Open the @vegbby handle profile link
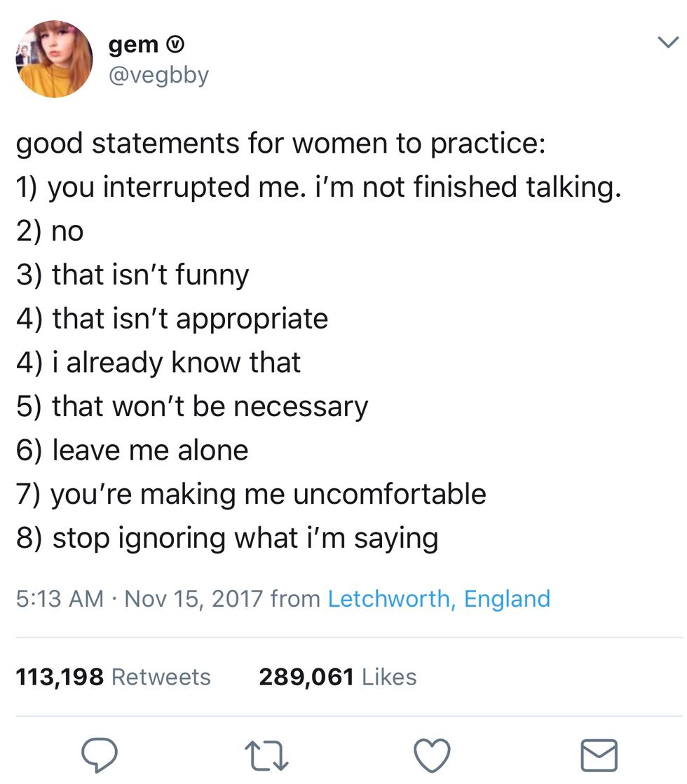This screenshot has height=784, width=687. [158, 74]
